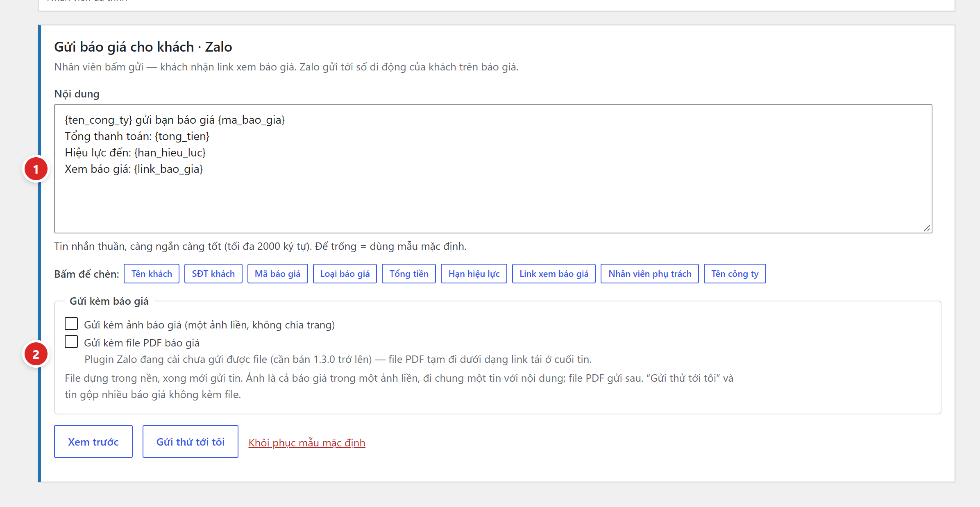Click the Gửi kèm ảnh báo giá label text
This screenshot has width=980, height=507.
(x=209, y=325)
